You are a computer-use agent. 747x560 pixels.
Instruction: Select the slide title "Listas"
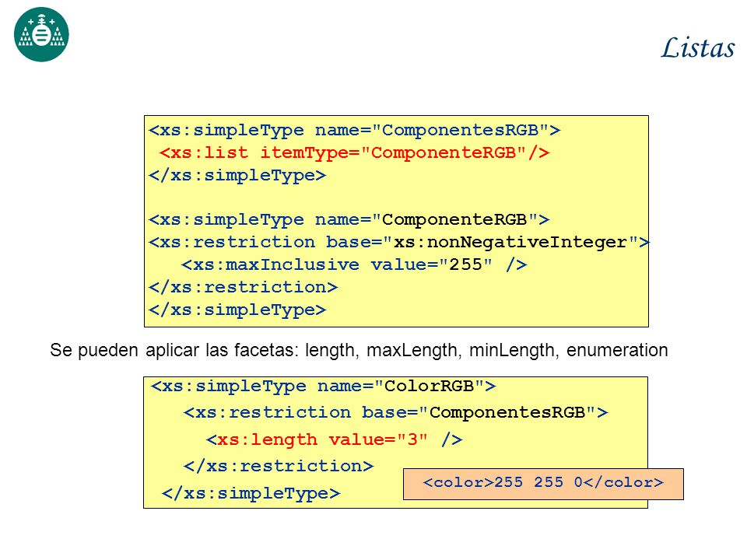(x=698, y=47)
